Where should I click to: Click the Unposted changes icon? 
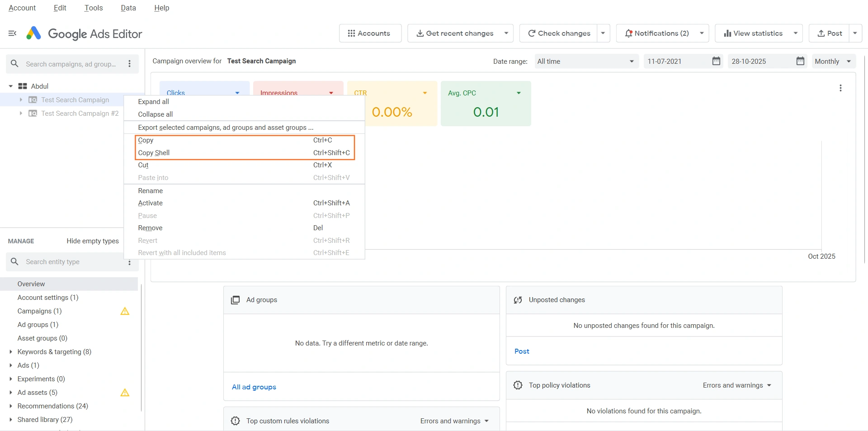pos(518,300)
